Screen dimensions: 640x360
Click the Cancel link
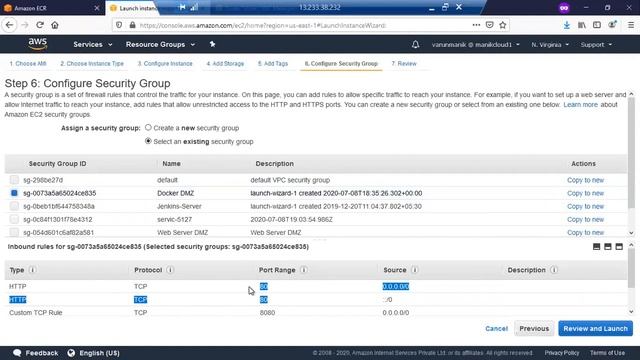coord(496,329)
